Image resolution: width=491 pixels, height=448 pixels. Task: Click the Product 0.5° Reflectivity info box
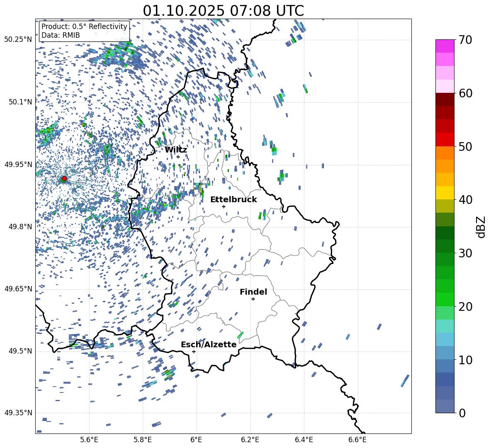[x=84, y=31]
